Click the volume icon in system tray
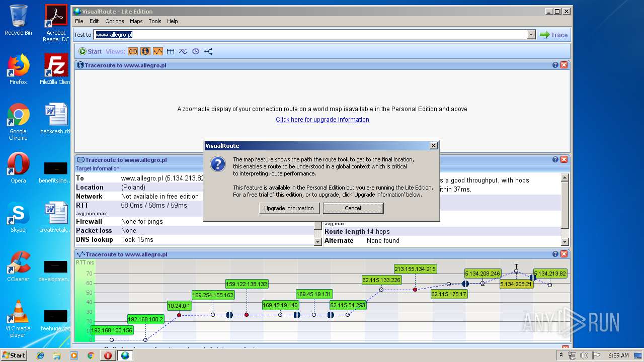 (x=584, y=355)
